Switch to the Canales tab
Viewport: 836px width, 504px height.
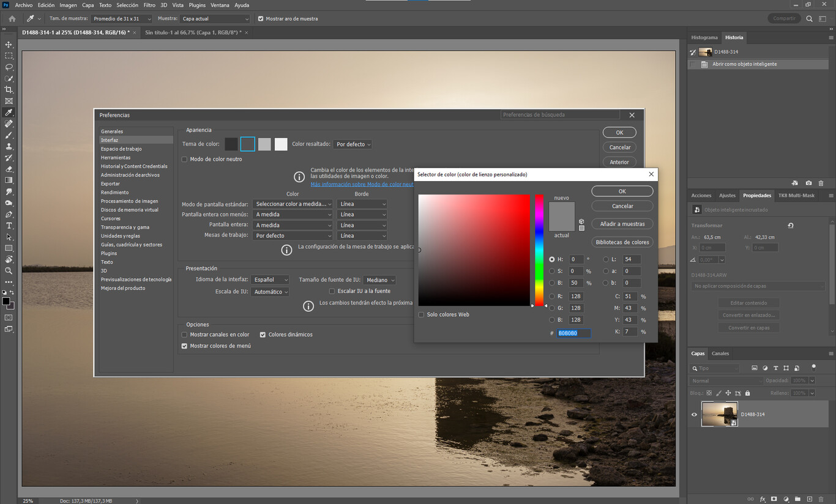(720, 353)
